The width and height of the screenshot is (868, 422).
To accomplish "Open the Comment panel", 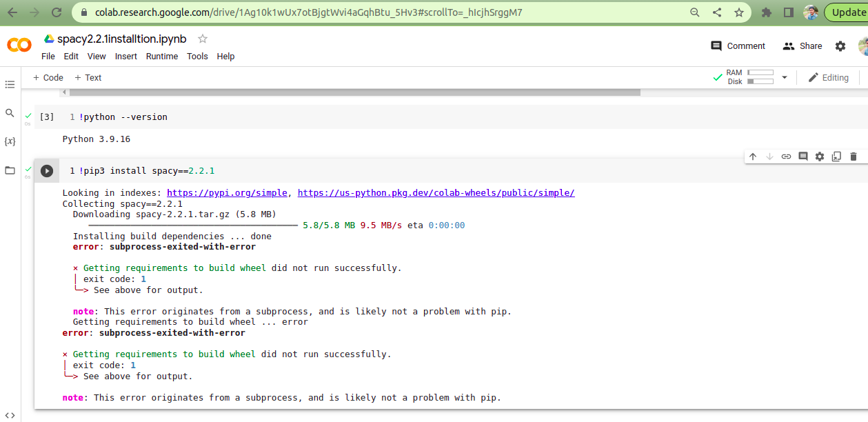I will [x=738, y=46].
